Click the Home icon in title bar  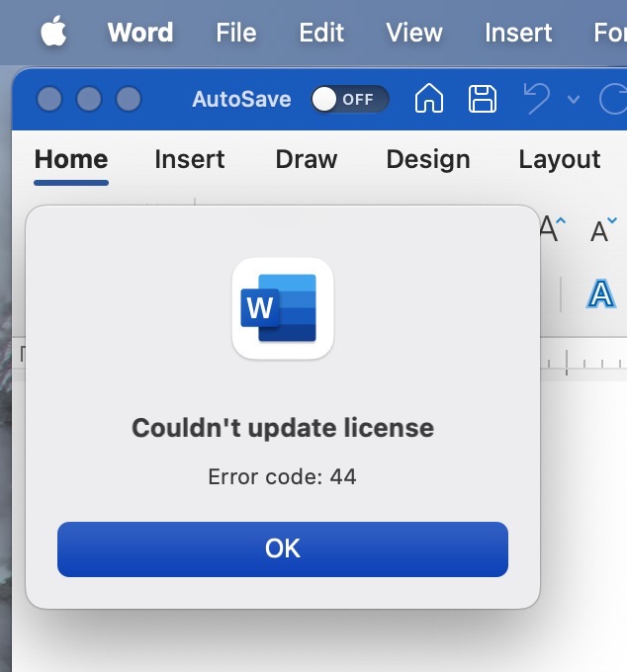click(x=429, y=98)
